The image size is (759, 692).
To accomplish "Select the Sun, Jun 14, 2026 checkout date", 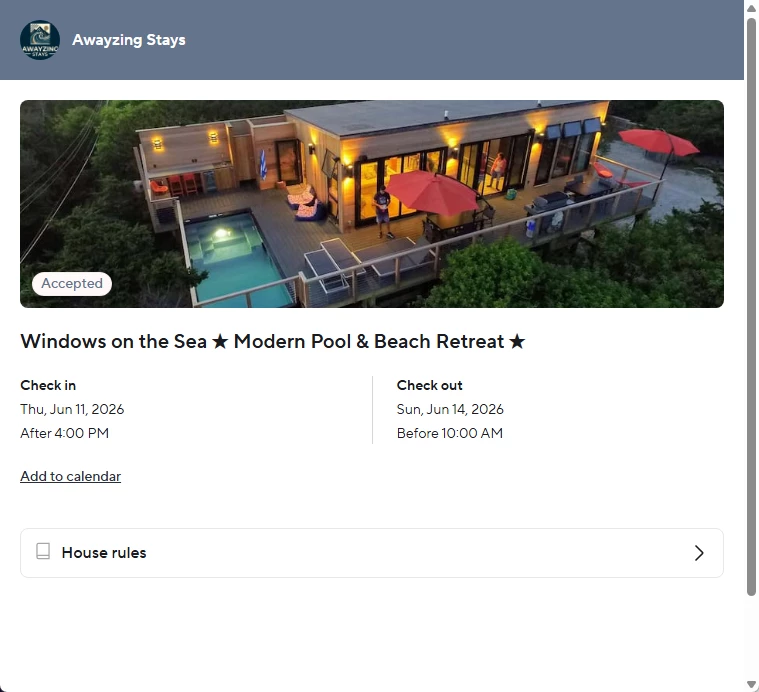I will [450, 409].
